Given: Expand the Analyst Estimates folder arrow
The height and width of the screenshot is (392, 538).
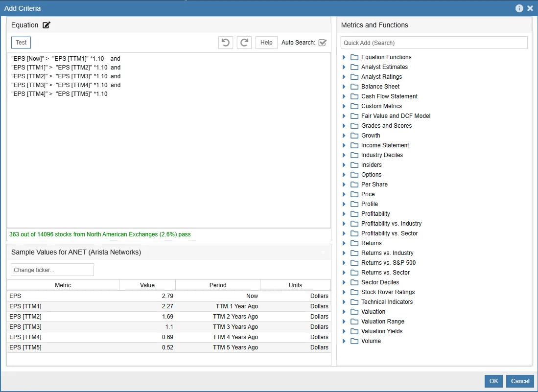Looking at the screenshot, I should tap(344, 67).
